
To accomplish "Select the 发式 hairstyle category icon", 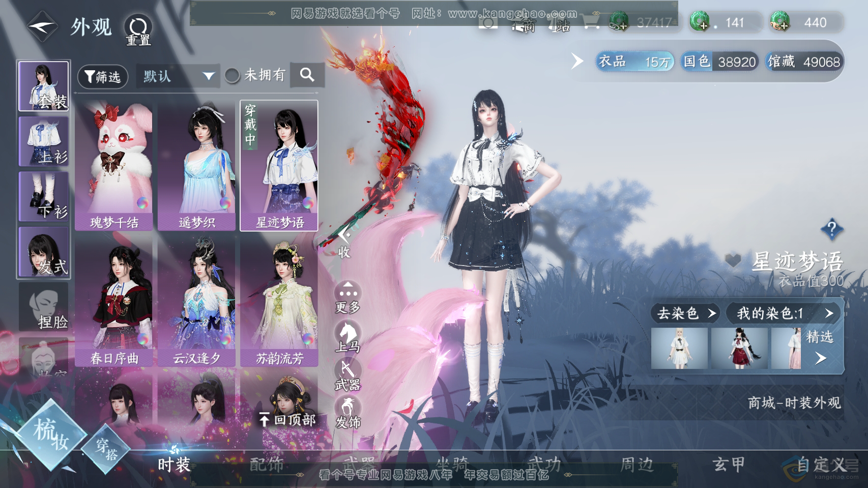I will (44, 251).
